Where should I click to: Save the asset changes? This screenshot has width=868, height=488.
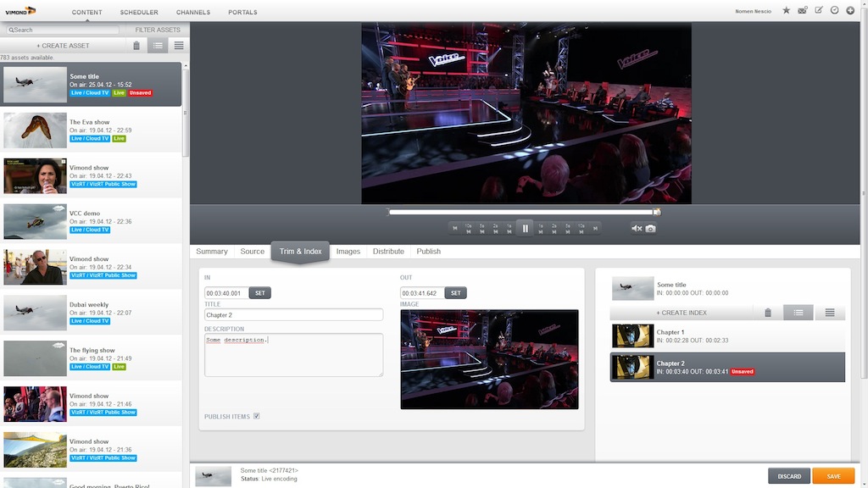833,476
